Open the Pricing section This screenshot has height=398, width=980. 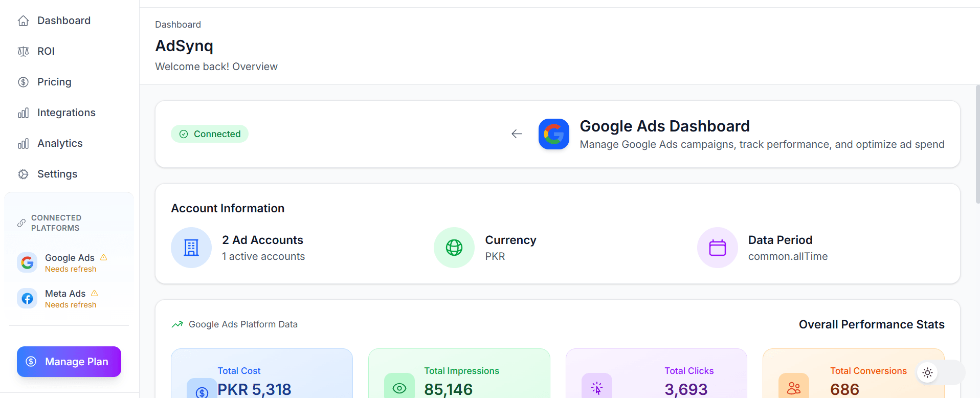[69, 82]
